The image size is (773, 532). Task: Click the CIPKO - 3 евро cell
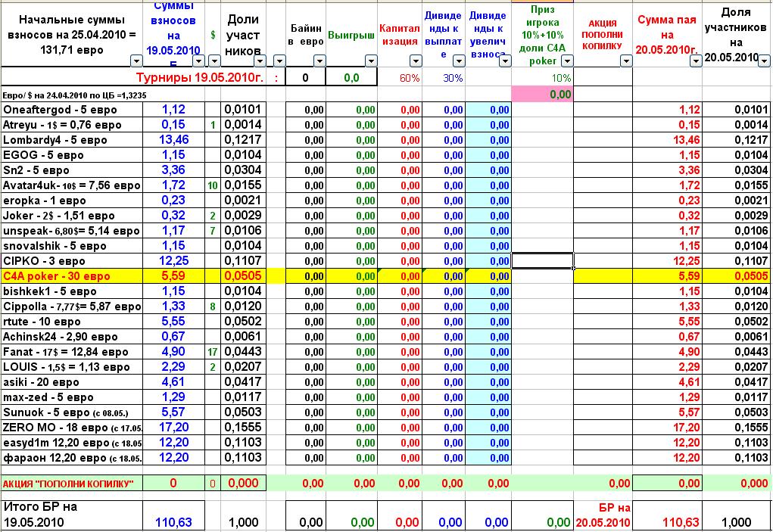click(72, 261)
